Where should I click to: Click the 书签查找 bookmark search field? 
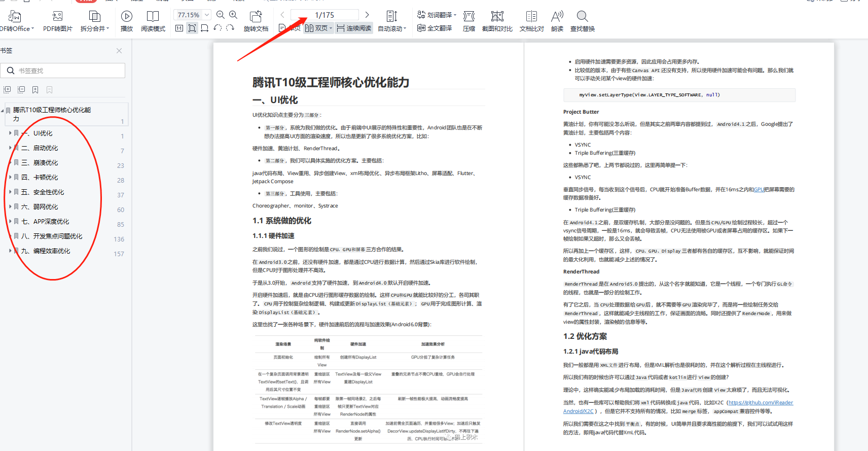(x=62, y=71)
